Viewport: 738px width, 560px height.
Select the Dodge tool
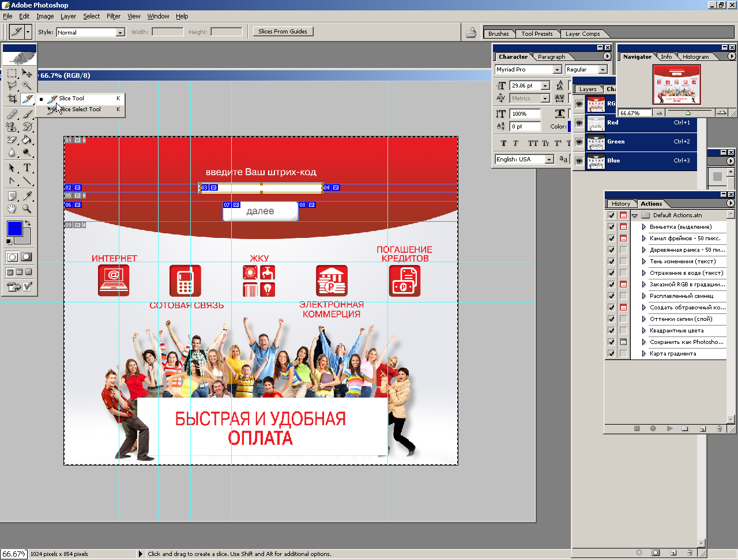click(x=27, y=153)
